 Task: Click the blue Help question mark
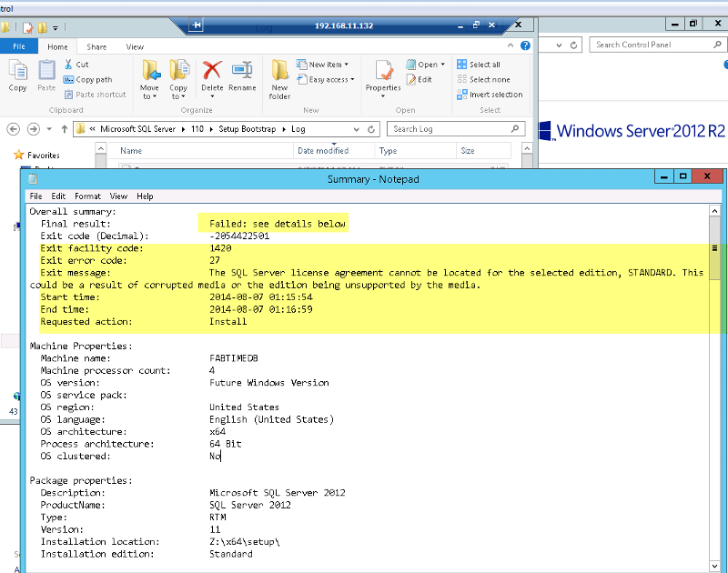[x=525, y=45]
